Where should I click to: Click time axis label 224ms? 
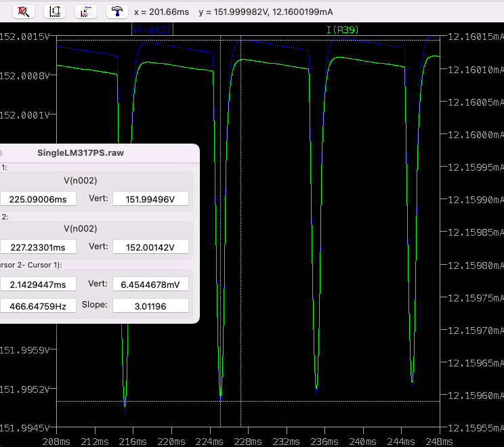click(x=209, y=442)
